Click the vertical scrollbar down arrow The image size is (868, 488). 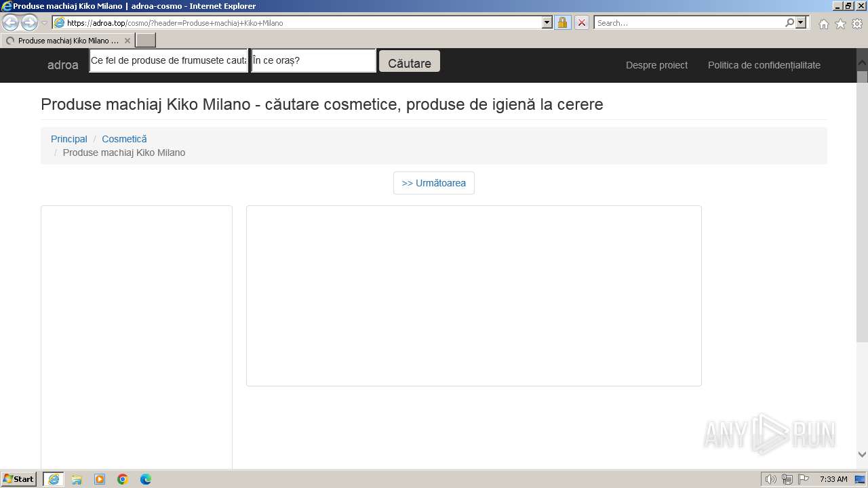tap(862, 455)
